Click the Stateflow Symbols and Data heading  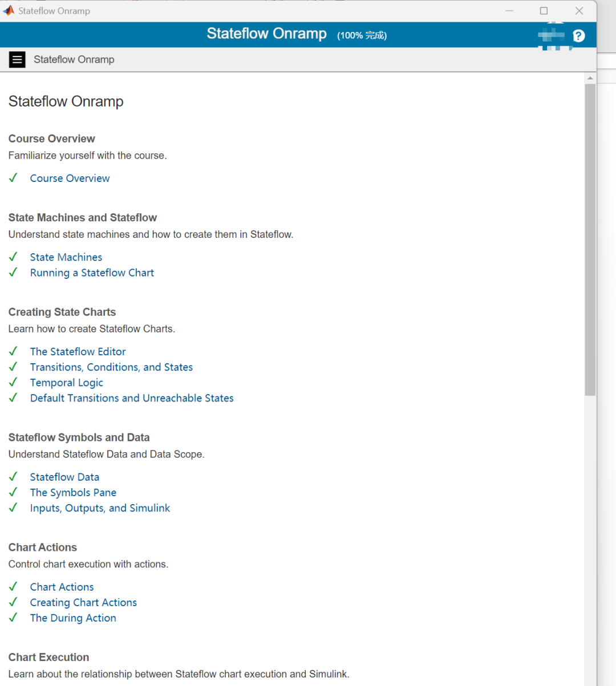(x=79, y=437)
